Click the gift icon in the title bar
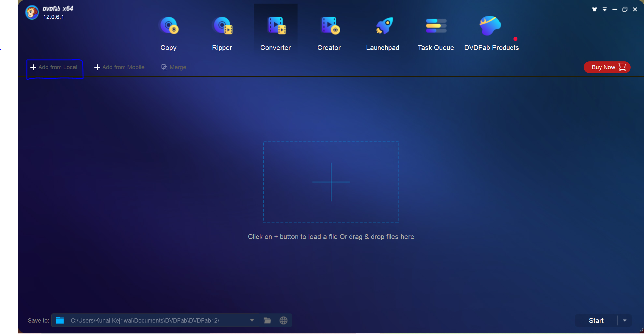This screenshot has height=334, width=644. coord(594,9)
